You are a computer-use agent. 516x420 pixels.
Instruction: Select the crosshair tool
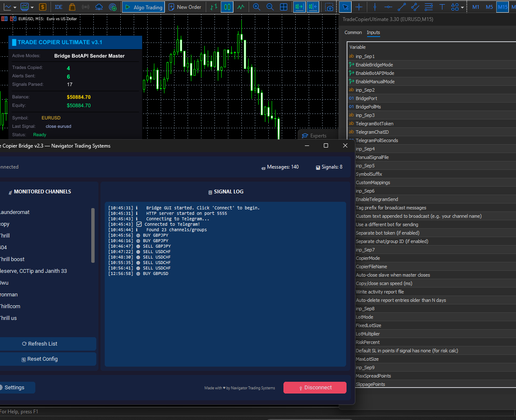point(359,7)
